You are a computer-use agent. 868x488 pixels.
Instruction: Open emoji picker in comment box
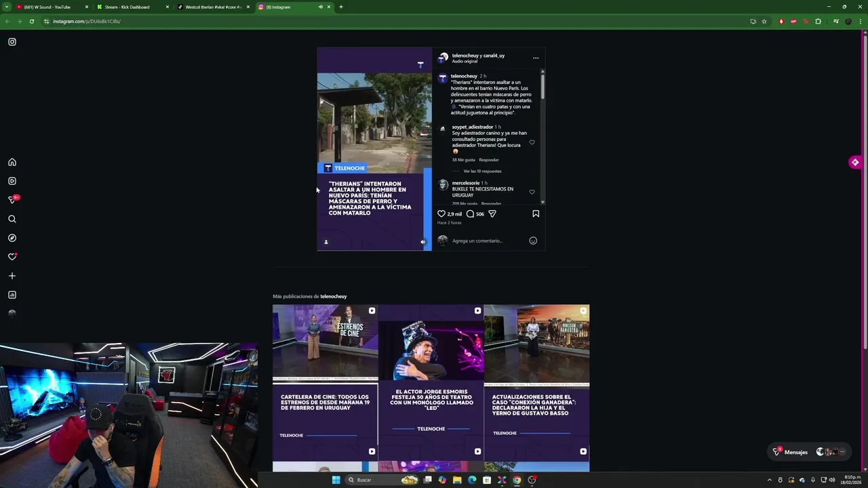point(533,241)
